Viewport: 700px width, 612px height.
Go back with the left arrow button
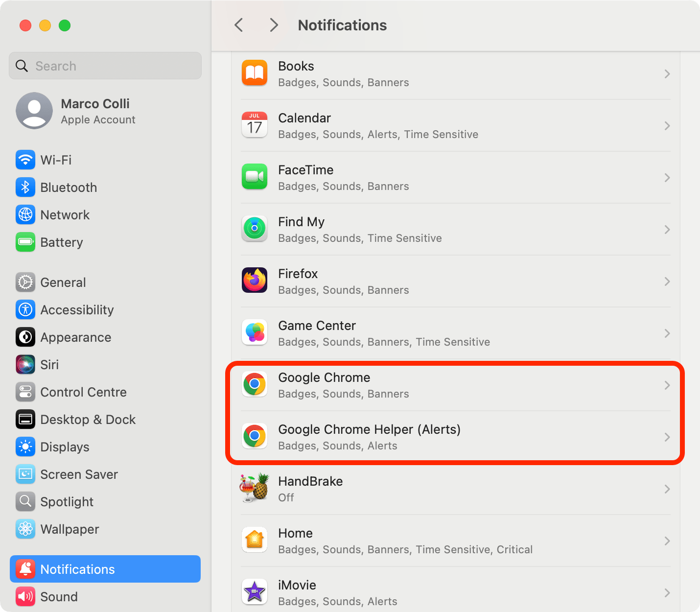(x=239, y=25)
